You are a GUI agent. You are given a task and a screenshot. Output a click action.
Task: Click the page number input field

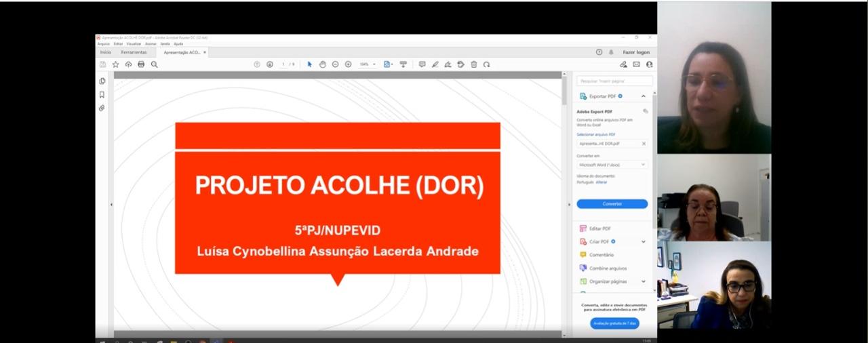283,64
